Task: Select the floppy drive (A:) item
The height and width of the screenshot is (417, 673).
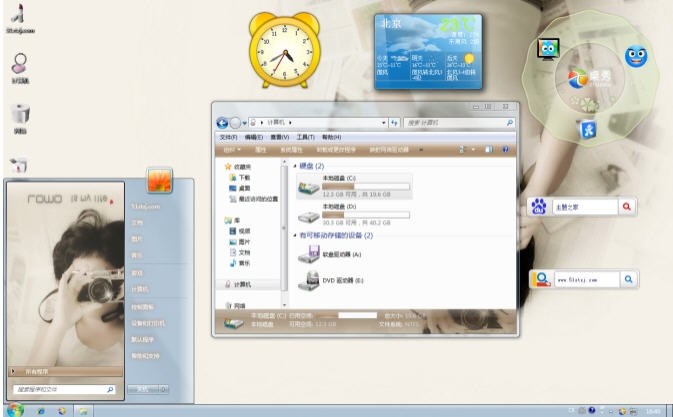Action: 330,254
